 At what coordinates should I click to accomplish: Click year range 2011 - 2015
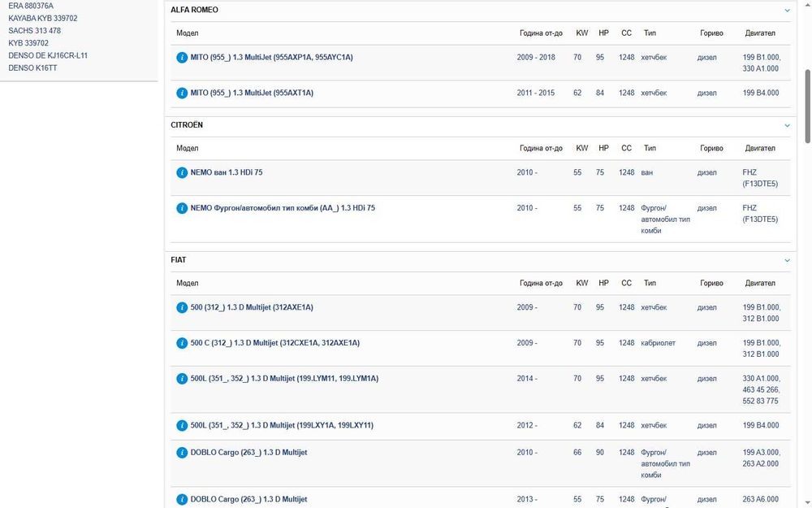point(536,93)
